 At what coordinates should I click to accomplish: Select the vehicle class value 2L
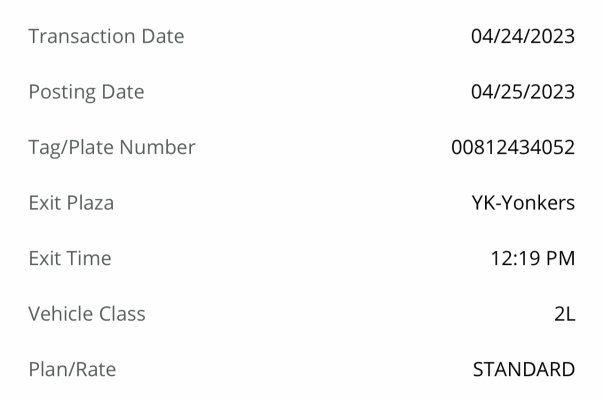pos(565,314)
